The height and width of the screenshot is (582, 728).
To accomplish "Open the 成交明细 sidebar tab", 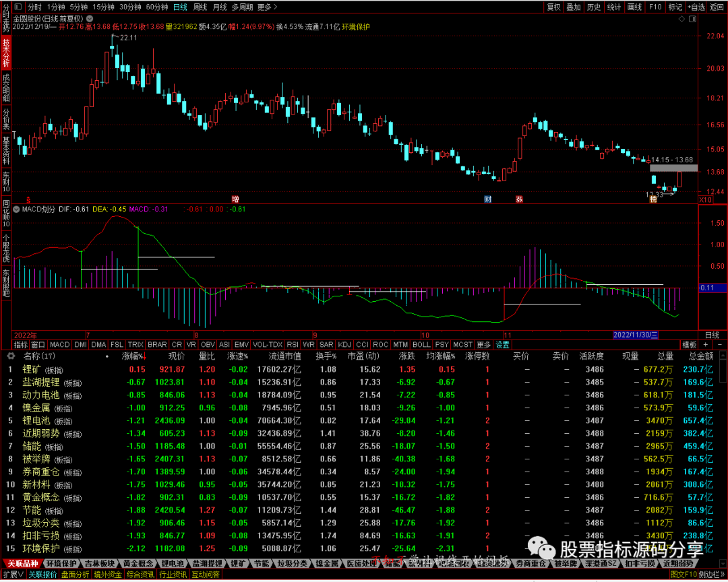I will pyautogui.click(x=6, y=88).
